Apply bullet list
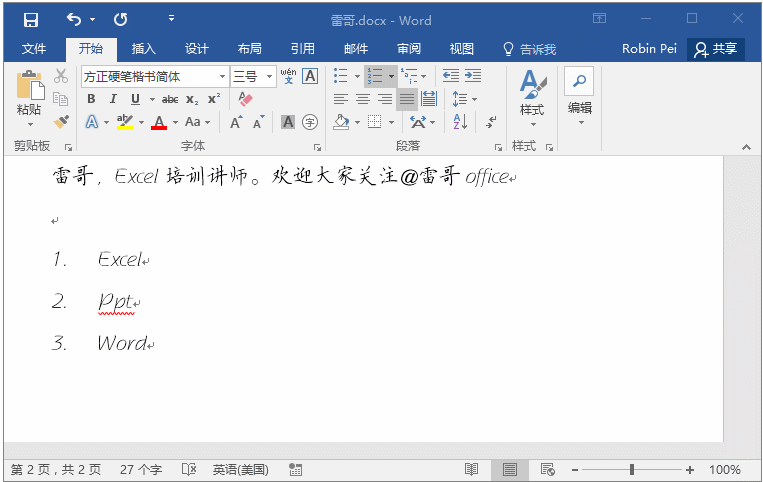 point(341,76)
